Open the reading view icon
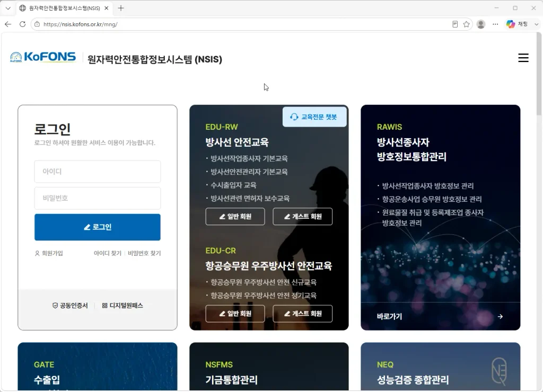543x392 pixels. [455, 24]
